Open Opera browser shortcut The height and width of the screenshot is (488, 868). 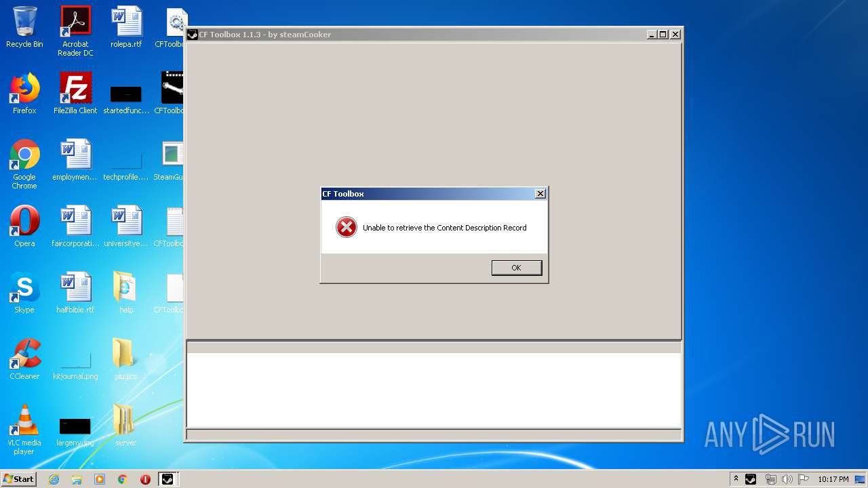coord(24,227)
